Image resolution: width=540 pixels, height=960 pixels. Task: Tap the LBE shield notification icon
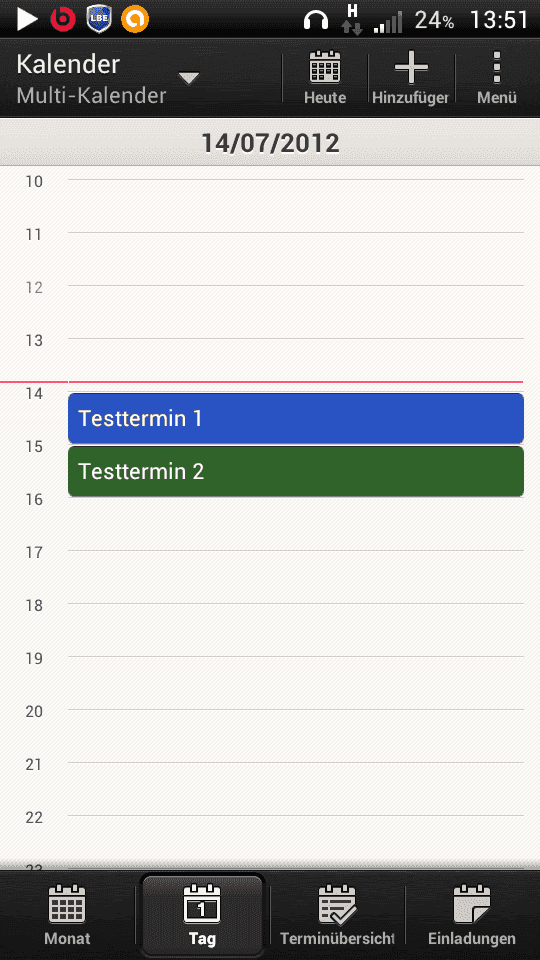[x=99, y=20]
